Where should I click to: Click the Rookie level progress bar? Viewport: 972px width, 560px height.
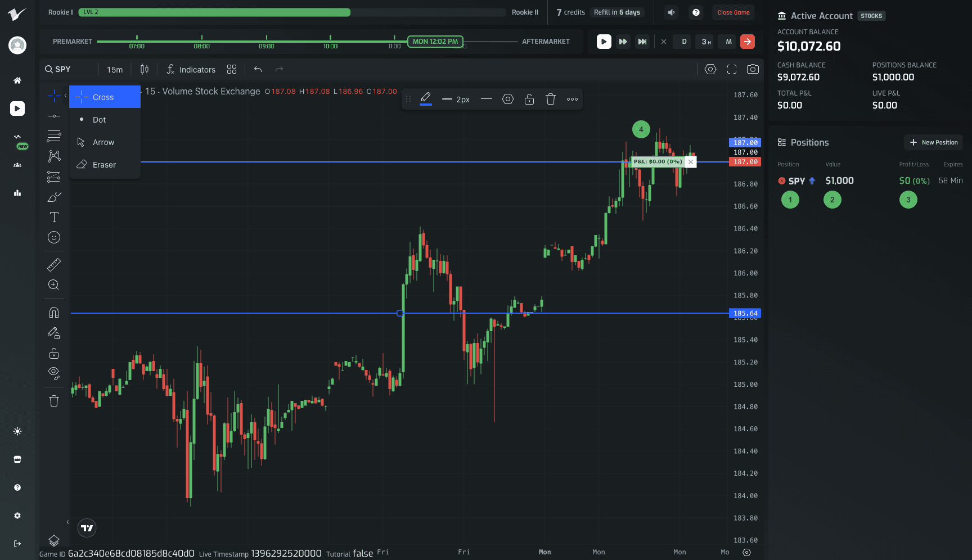(292, 12)
